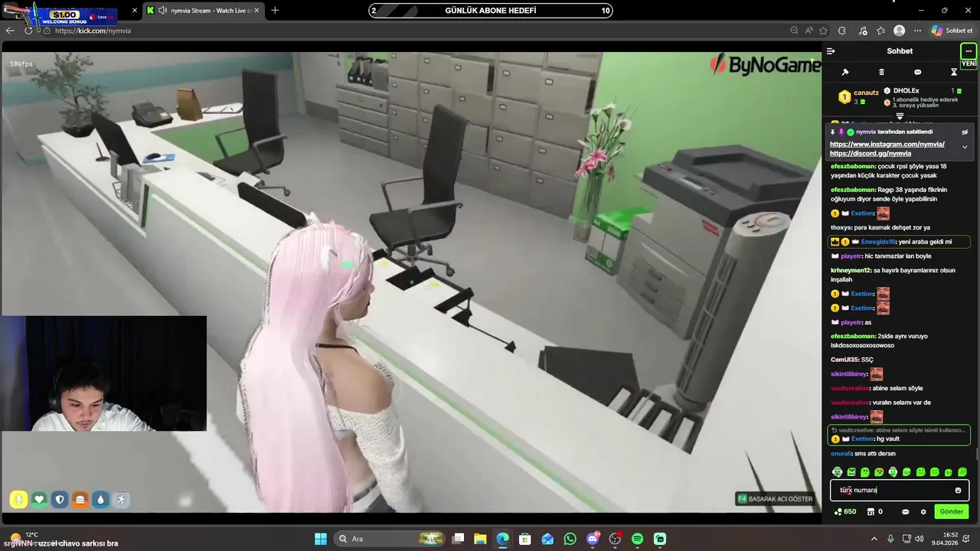Screen dimensions: 980x551
Task: Open the browser profile avatar
Action: tap(900, 31)
